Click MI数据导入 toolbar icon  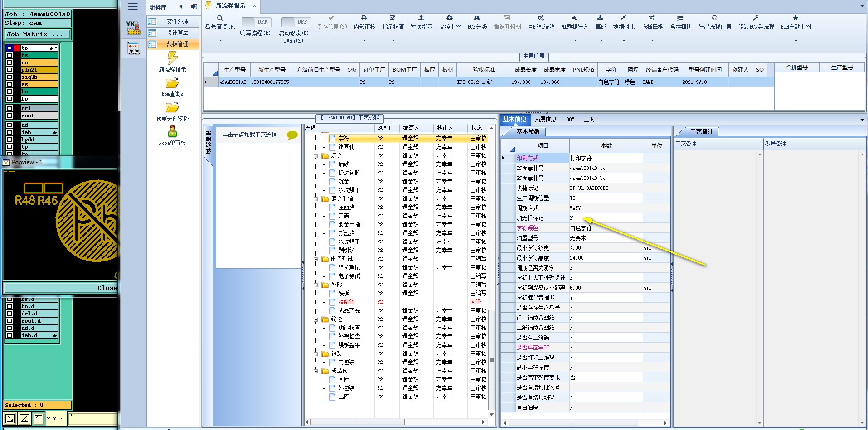(574, 18)
